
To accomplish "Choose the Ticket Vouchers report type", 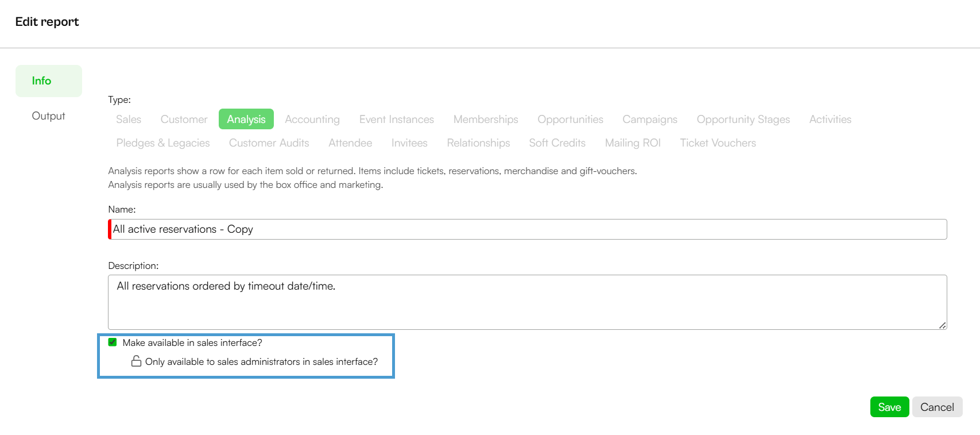I will (x=718, y=143).
